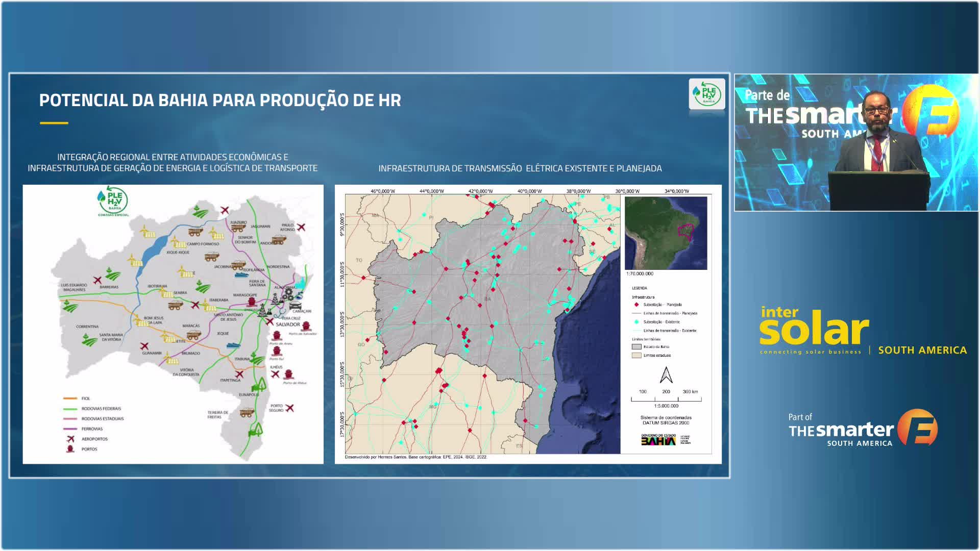Click the agriculture field icon left of Correntina
980x551 pixels.
click(70, 306)
